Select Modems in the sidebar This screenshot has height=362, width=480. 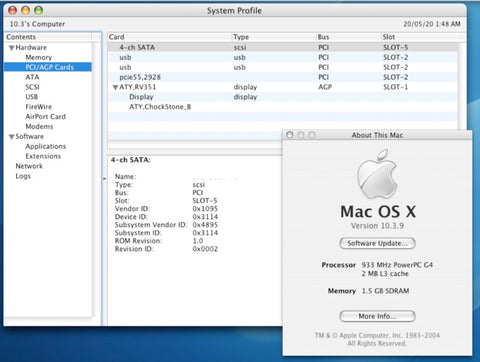tap(39, 126)
